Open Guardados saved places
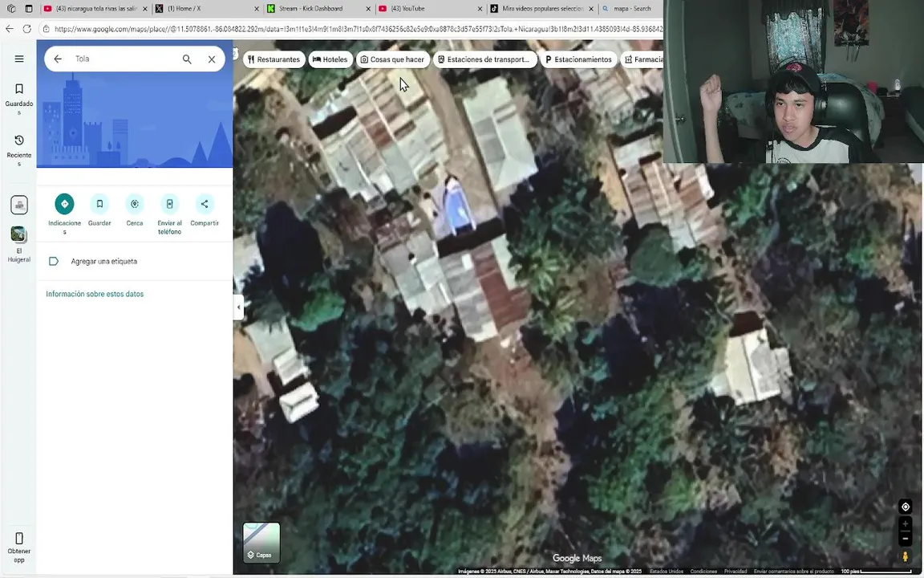The height and width of the screenshot is (578, 924). pyautogui.click(x=19, y=99)
